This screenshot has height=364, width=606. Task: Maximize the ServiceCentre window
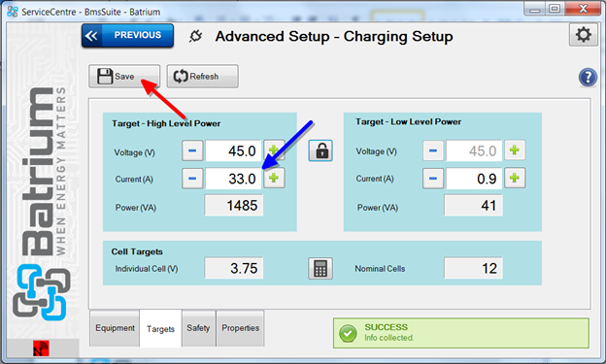(x=555, y=9)
